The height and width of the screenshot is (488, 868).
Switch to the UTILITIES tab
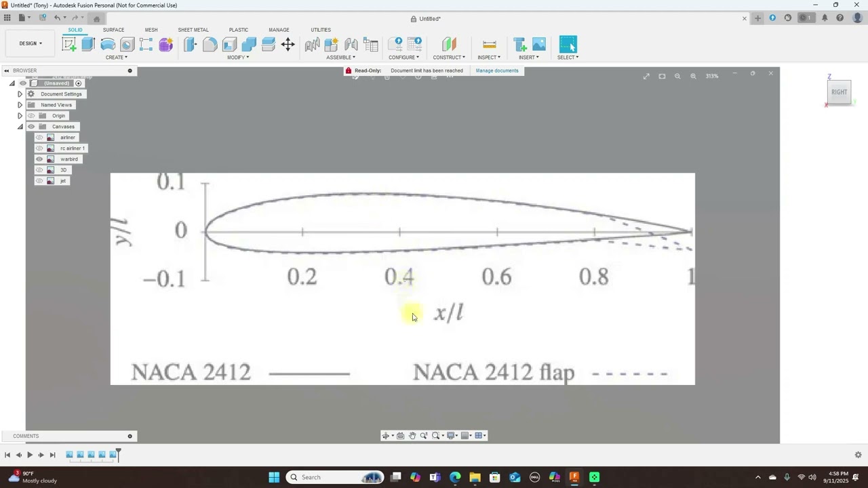(321, 30)
